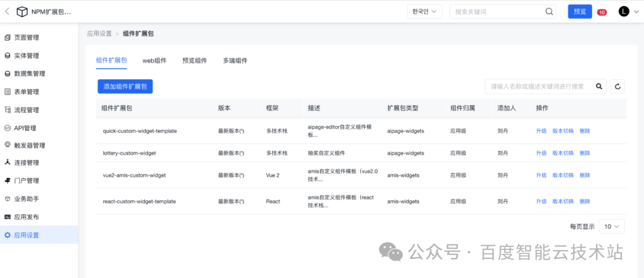Click 删除 for vue2-amis-custom-widget
The image size is (644, 278).
pos(585,175)
